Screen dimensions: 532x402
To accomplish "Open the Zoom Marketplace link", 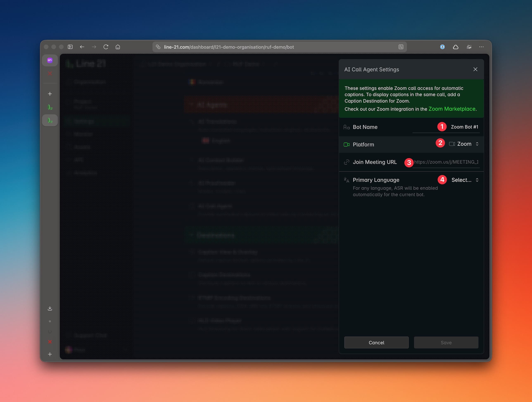I will (x=452, y=109).
